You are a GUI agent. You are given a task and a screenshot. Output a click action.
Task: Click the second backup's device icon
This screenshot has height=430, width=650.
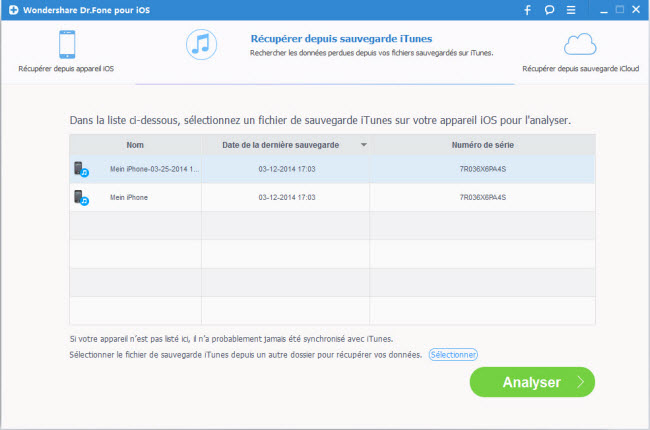81,198
